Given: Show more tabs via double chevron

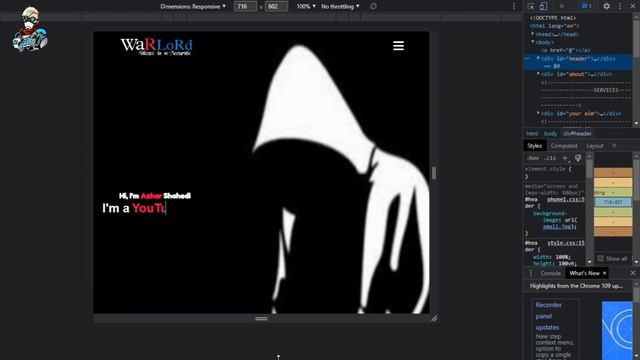Looking at the screenshot, I should [614, 146].
